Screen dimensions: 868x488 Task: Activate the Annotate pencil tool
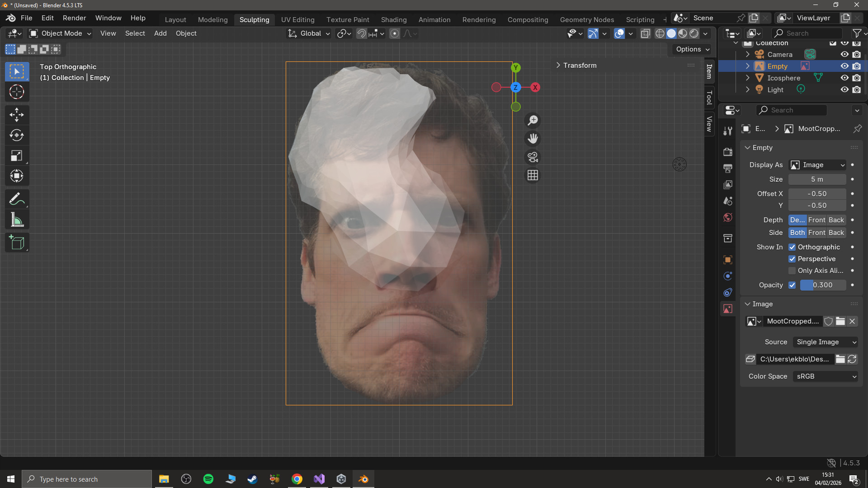point(17,199)
